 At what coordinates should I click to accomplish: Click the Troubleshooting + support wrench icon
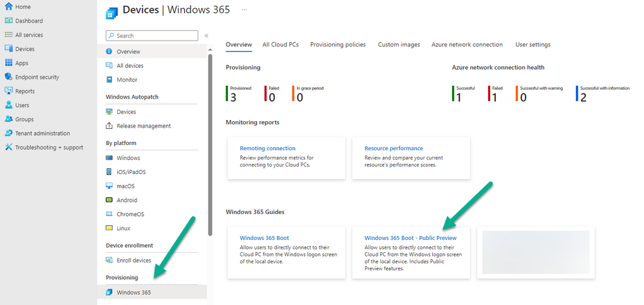click(x=8, y=147)
